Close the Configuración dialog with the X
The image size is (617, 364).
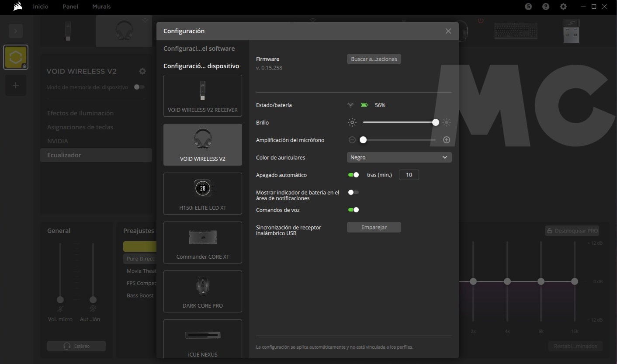pos(448,31)
